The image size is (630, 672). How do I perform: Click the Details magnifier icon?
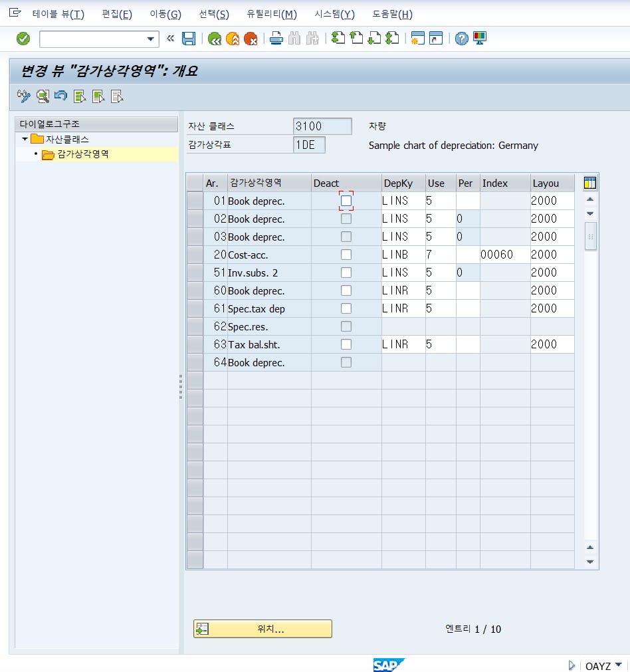[43, 96]
